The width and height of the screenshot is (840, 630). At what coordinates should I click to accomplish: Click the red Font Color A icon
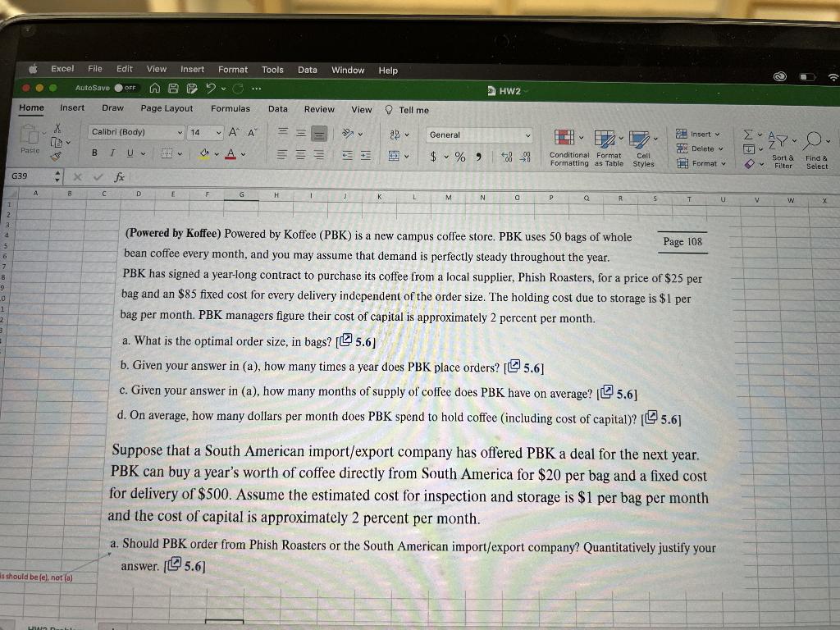[231, 154]
